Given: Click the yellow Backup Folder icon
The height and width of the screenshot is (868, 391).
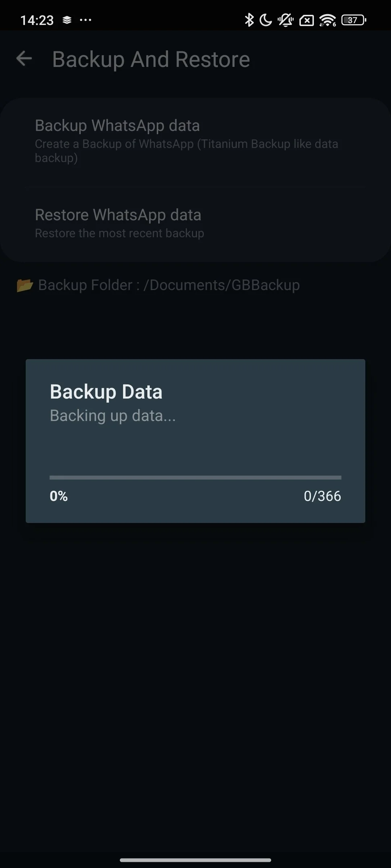Looking at the screenshot, I should (25, 285).
